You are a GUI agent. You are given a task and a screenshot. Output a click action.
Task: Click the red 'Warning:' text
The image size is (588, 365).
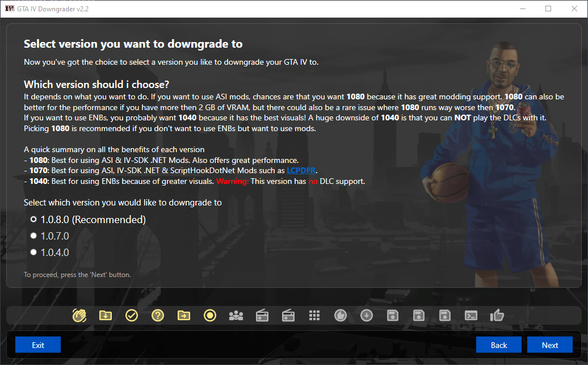tap(233, 182)
